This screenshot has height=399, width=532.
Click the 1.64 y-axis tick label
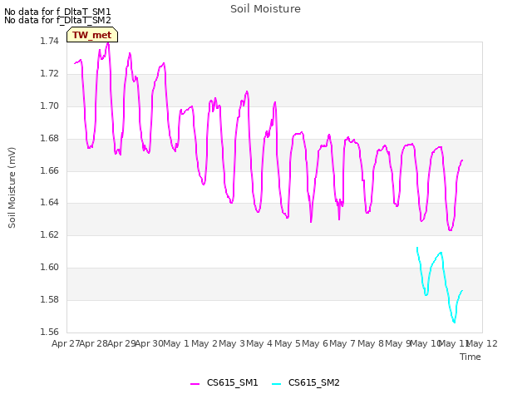coord(50,203)
